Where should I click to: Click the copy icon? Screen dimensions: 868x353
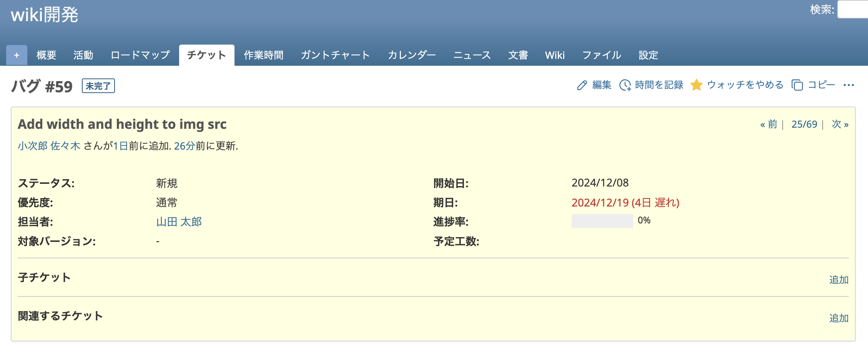click(797, 85)
